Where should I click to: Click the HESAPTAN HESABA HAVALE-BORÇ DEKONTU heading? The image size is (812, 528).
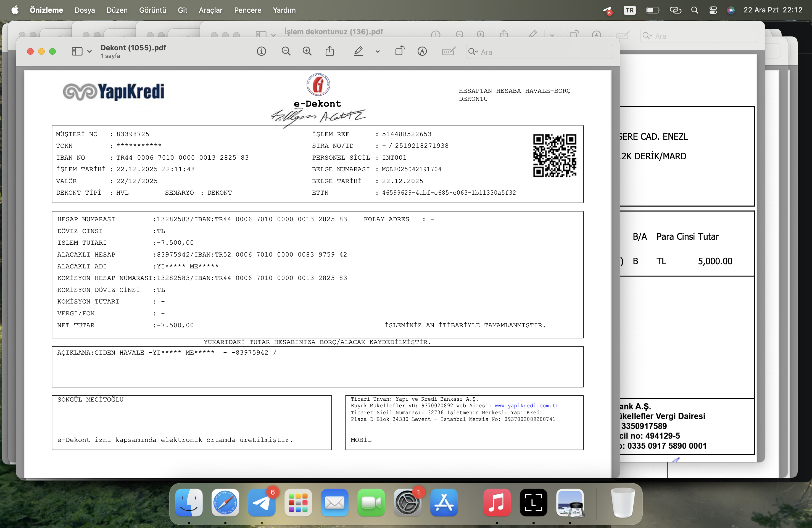pos(515,95)
